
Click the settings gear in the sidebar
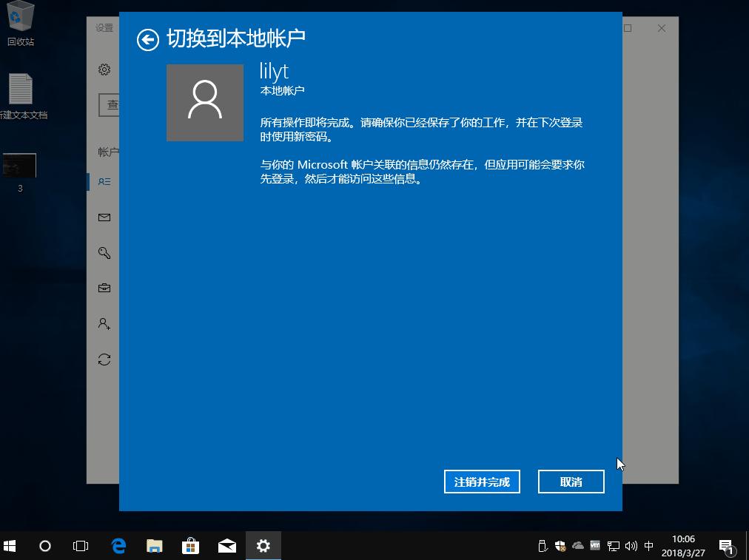(x=104, y=69)
